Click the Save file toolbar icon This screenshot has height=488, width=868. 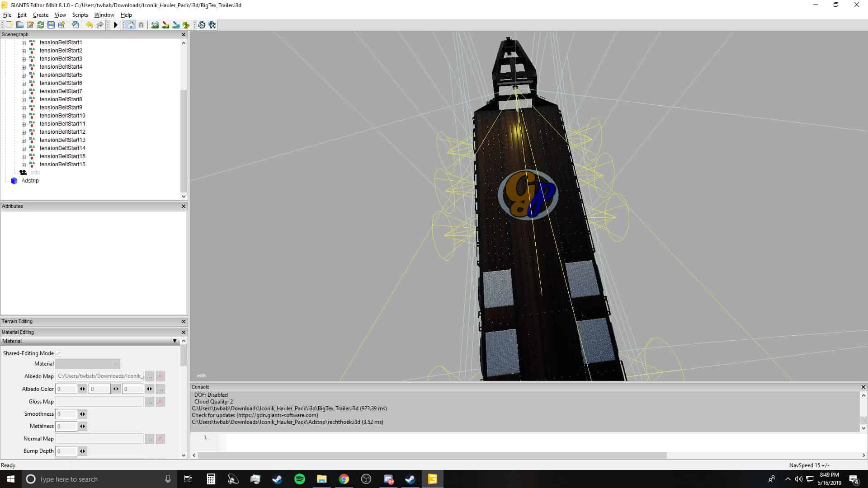pyautogui.click(x=51, y=25)
